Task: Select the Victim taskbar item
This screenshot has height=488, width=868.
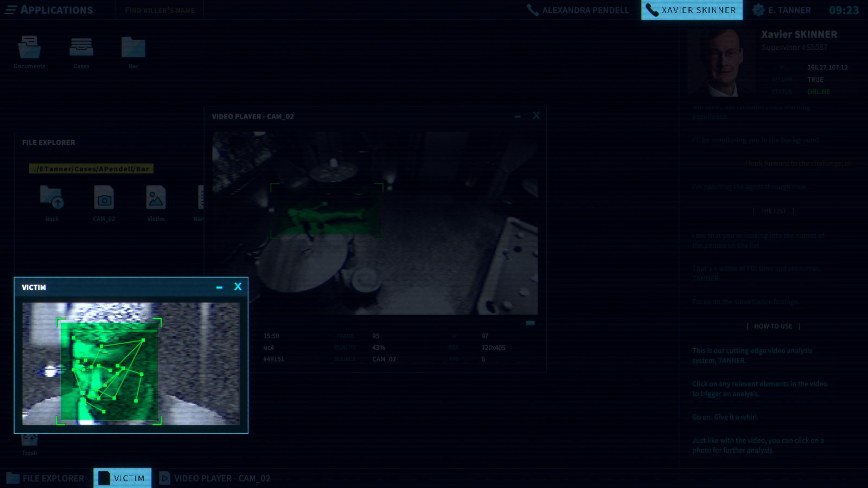Action: click(x=123, y=478)
